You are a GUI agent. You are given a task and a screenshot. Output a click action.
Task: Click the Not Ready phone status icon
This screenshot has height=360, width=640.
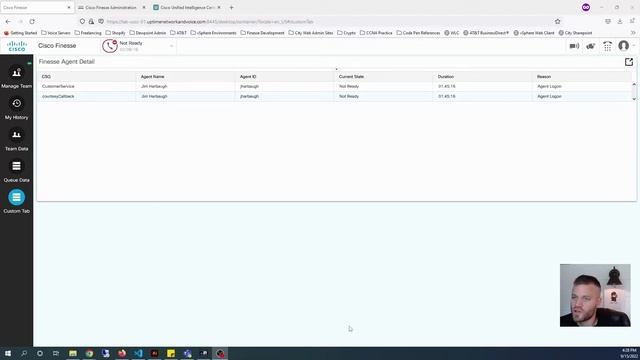109,46
